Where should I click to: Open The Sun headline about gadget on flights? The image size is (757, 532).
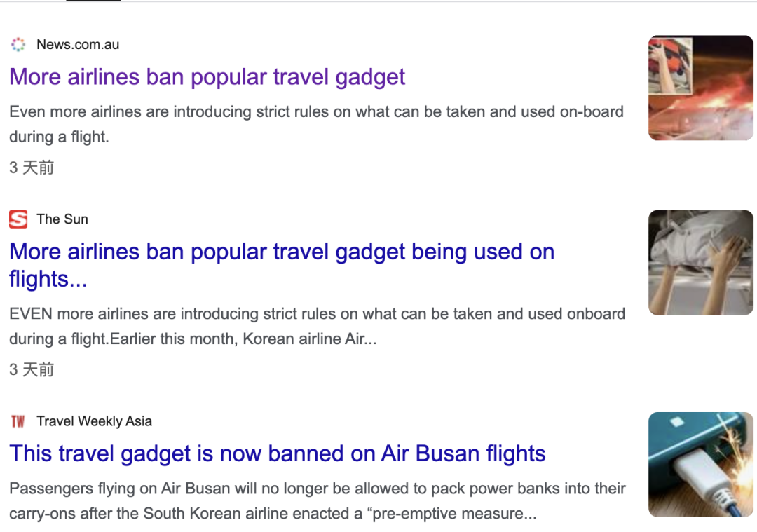click(x=282, y=252)
